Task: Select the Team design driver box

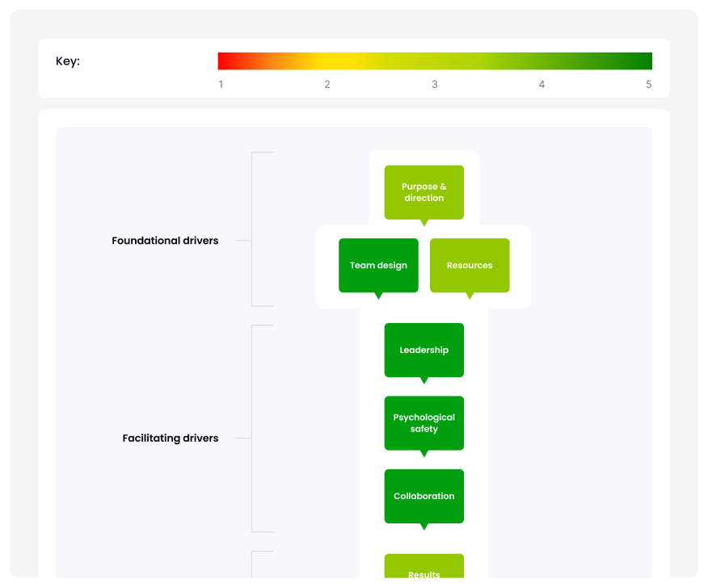Action: click(378, 265)
